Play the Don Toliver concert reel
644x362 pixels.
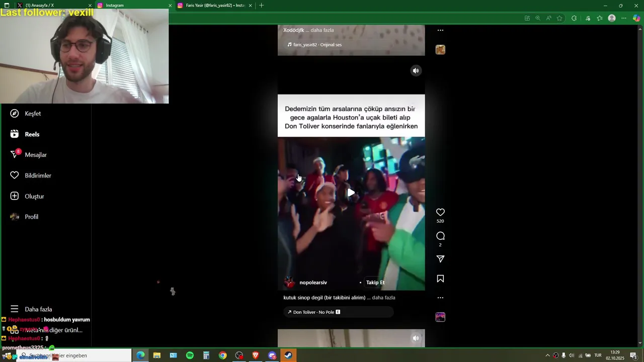click(351, 193)
